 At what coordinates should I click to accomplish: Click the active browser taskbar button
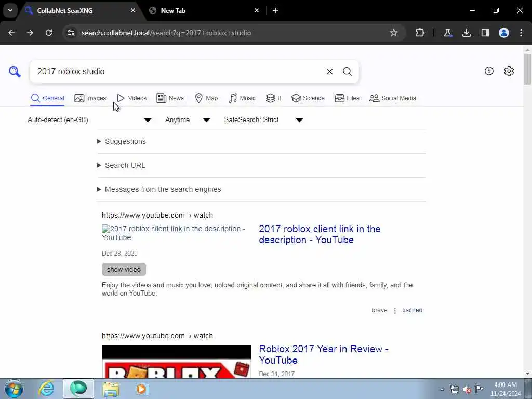[x=78, y=389]
